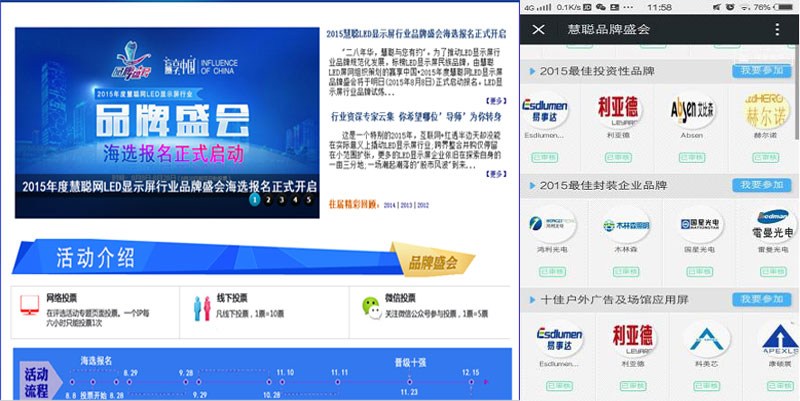Viewport: 800px width, 401px height.
Task: Tap the 木林森 brand logo
Action: pos(626,224)
